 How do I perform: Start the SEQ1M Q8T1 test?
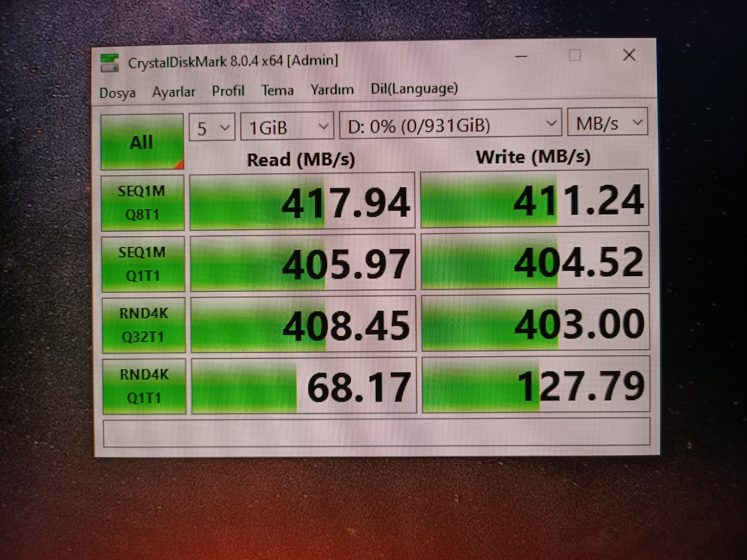(x=142, y=203)
